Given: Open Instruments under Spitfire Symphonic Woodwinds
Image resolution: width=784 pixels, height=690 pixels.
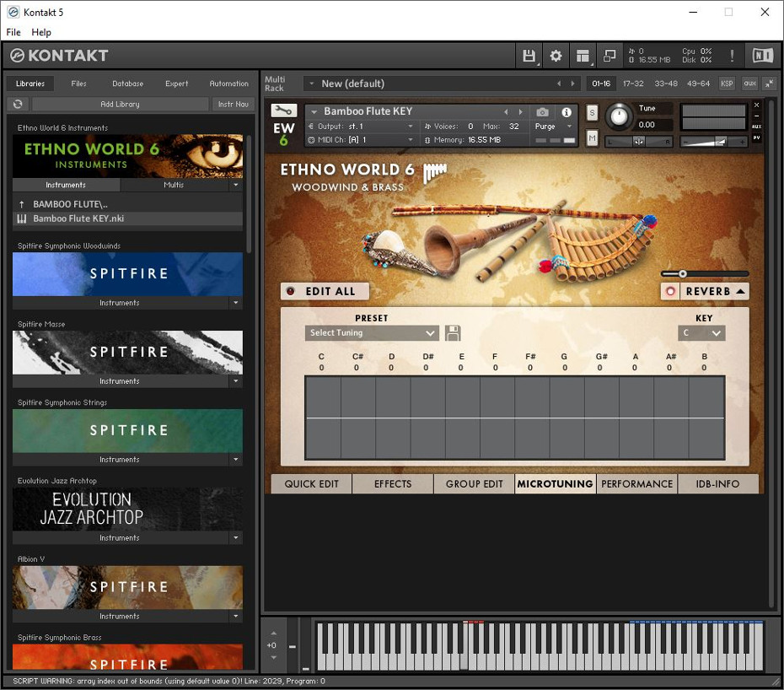Looking at the screenshot, I should click(x=120, y=303).
